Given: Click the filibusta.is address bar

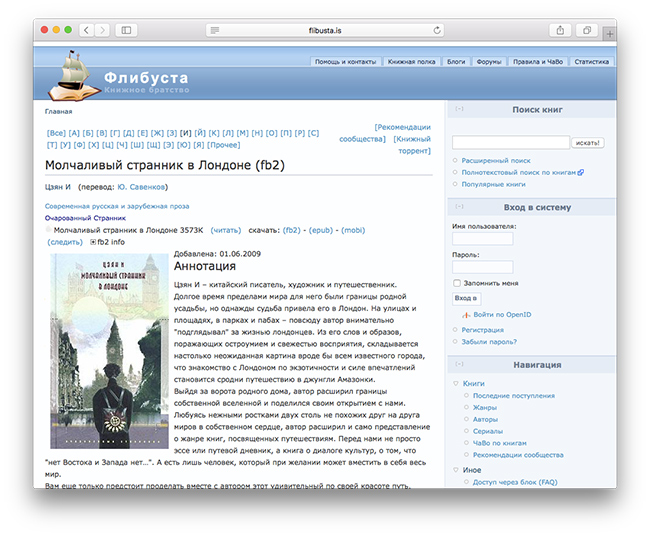Looking at the screenshot, I should coord(325,30).
